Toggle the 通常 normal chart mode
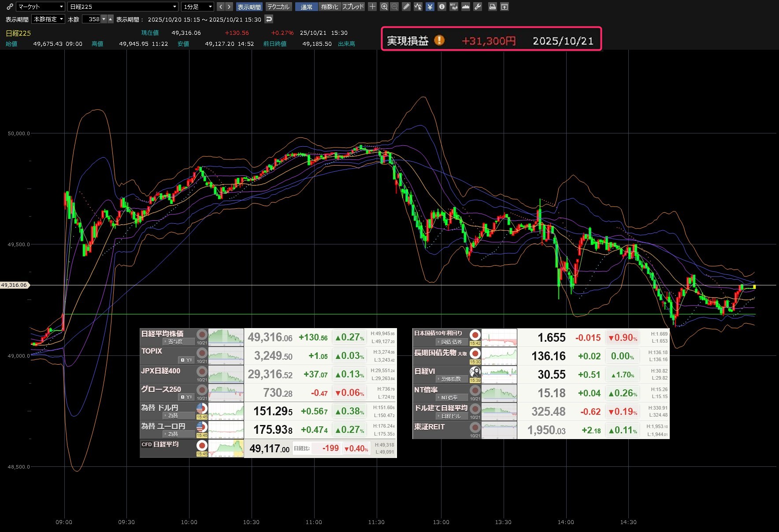The image size is (779, 532). 307,7
